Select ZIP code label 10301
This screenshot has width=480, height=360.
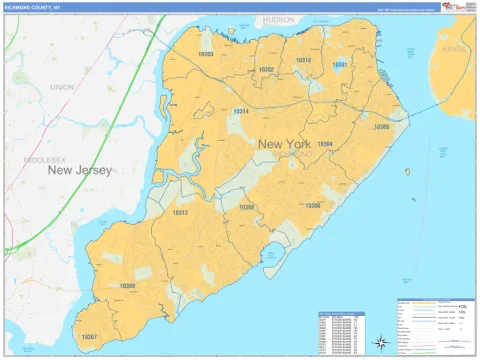pos(340,64)
